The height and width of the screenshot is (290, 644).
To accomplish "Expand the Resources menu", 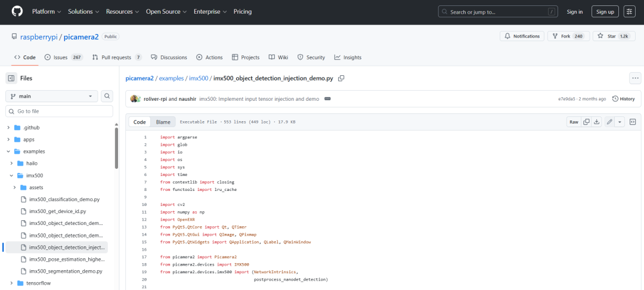I will point(122,11).
